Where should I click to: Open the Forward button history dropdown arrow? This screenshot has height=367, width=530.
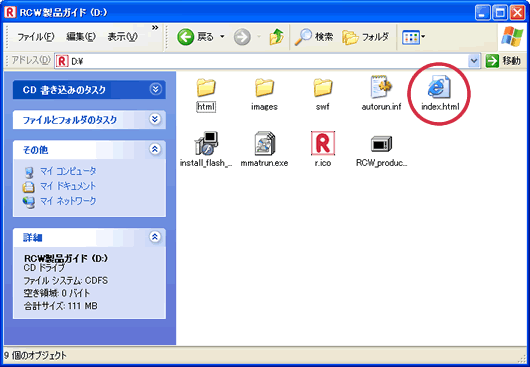(259, 36)
